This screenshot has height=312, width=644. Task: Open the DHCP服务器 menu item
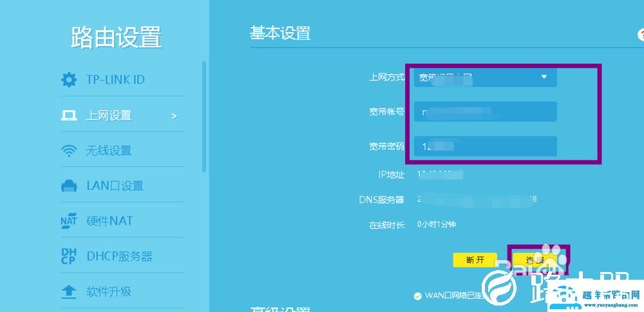123,257
